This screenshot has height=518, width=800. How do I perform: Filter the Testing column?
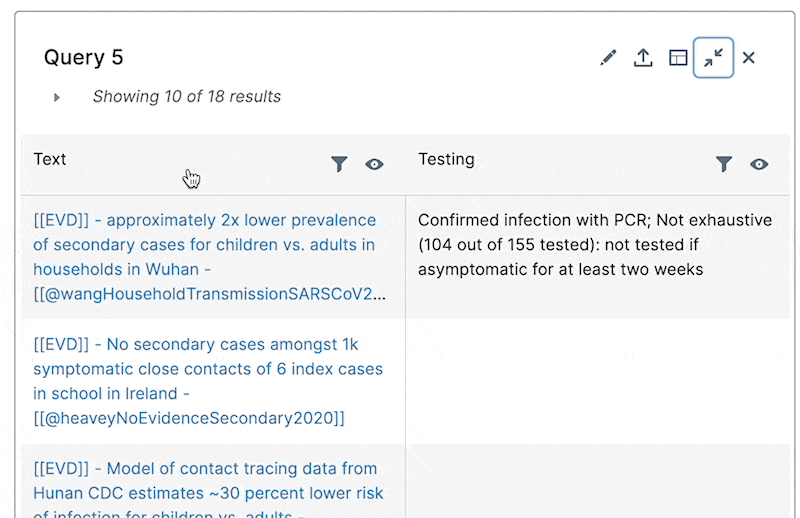(724, 164)
